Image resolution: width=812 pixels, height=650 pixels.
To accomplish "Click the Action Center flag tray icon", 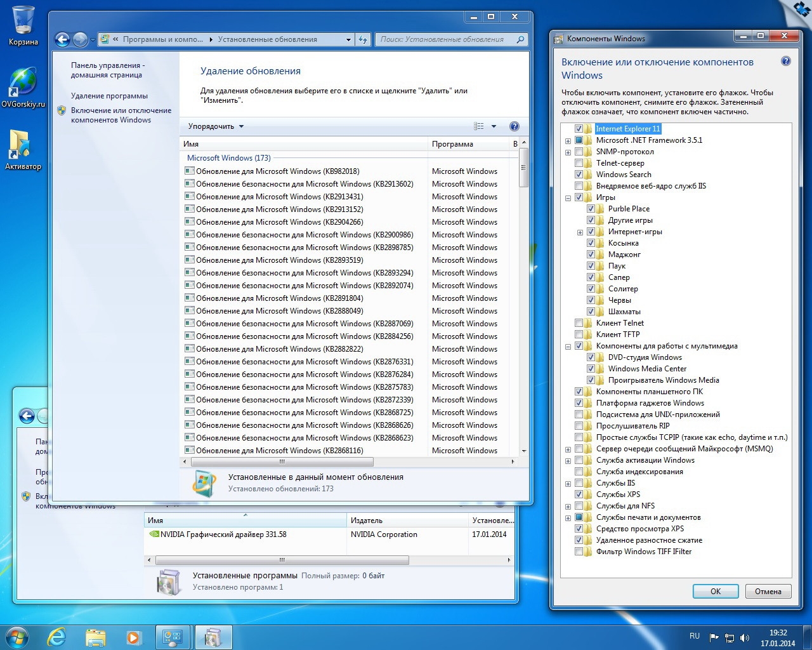I will pos(714,637).
